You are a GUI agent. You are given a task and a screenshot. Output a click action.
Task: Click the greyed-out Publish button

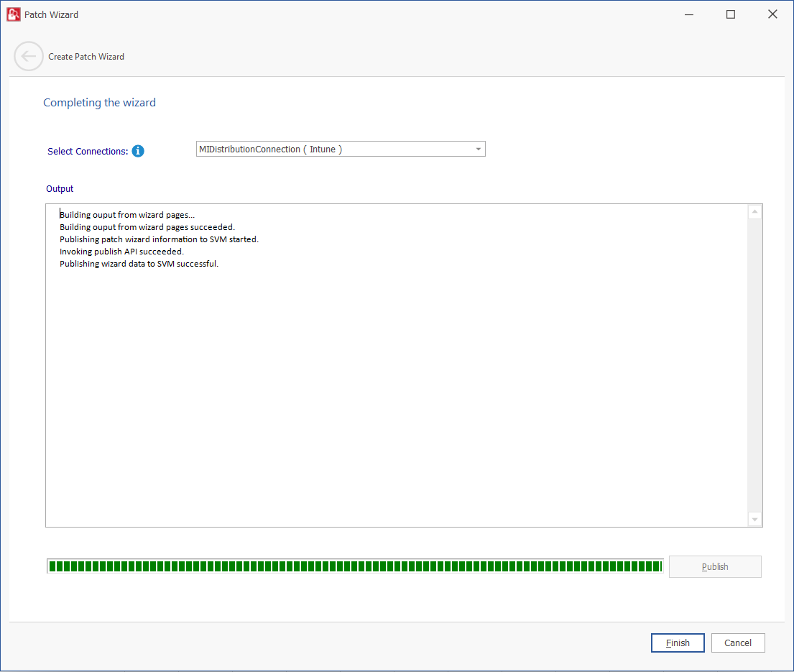pos(714,566)
